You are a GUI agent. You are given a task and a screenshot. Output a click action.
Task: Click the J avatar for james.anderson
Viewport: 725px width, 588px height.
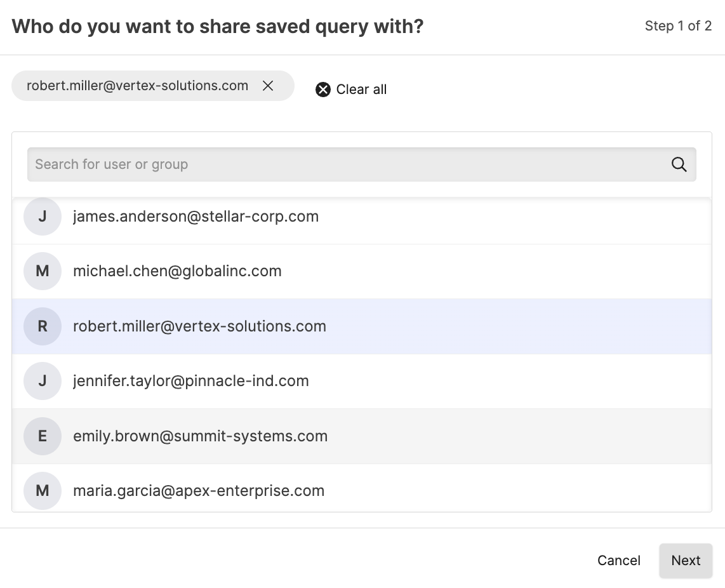(x=43, y=217)
